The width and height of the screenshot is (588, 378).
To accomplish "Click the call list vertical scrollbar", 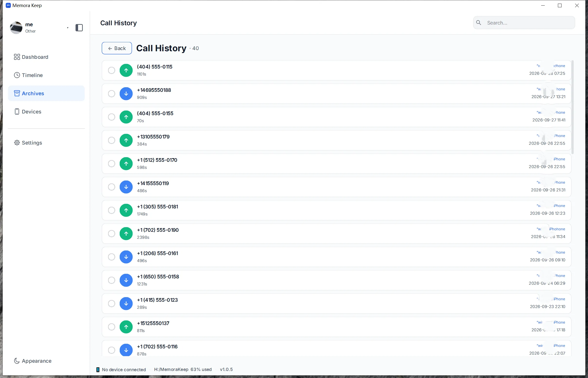I will [x=573, y=107].
